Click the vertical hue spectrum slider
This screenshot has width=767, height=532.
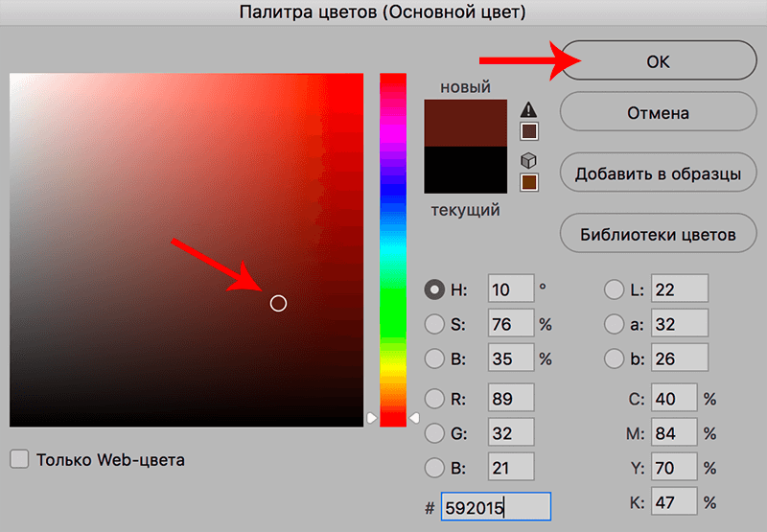(393, 249)
